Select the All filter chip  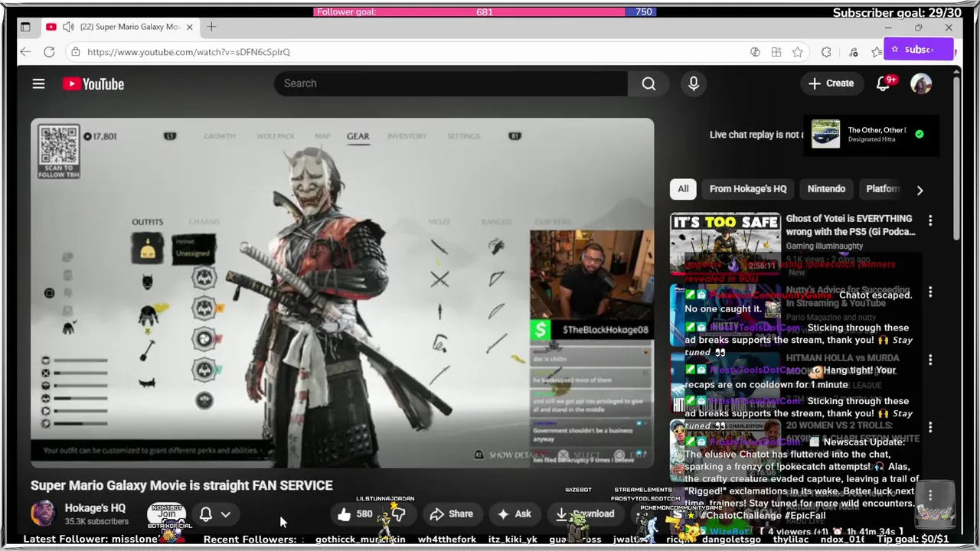pyautogui.click(x=683, y=189)
